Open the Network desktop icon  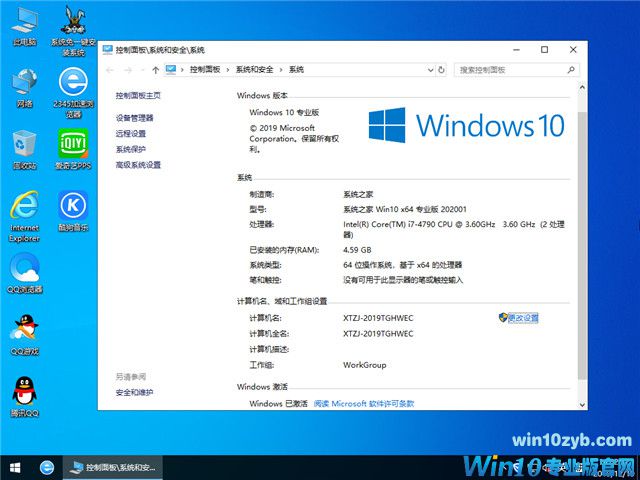point(24,88)
